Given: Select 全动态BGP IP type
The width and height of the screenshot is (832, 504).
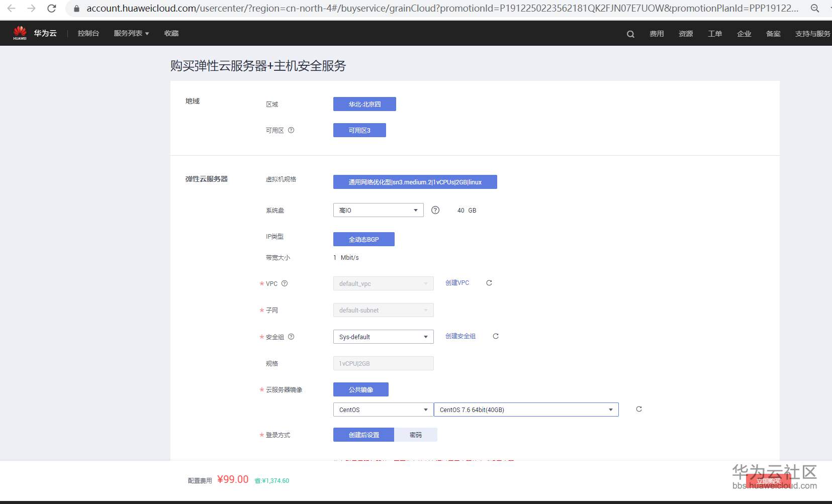Looking at the screenshot, I should [364, 239].
